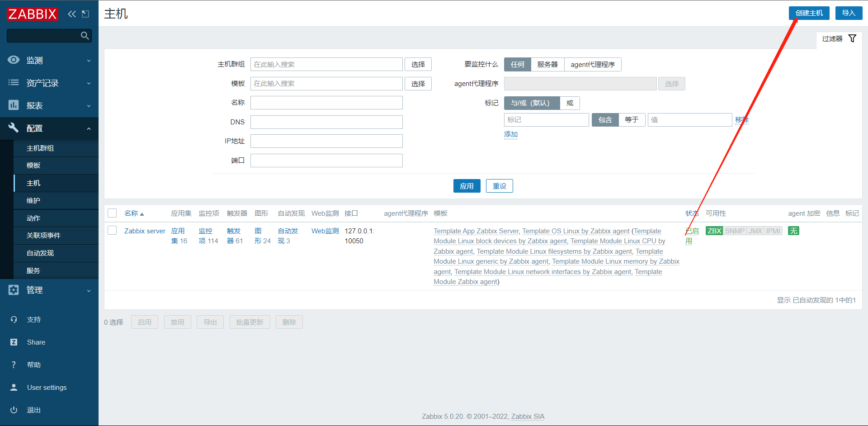868x426 pixels.
Task: Click the ZABBIX logo
Action: coord(33,14)
